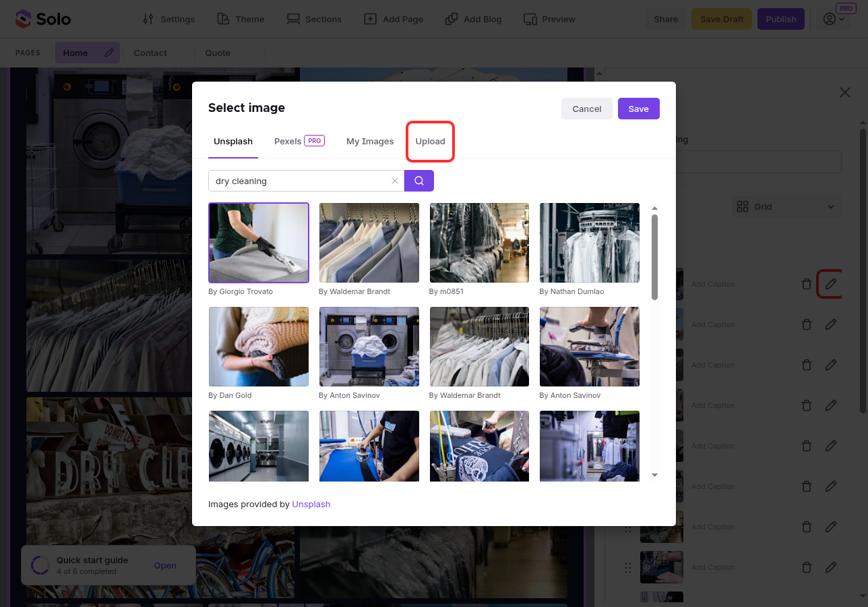Choose the laundromat interior photo in bottom row
Screen dimensions: 868x607
point(259,446)
